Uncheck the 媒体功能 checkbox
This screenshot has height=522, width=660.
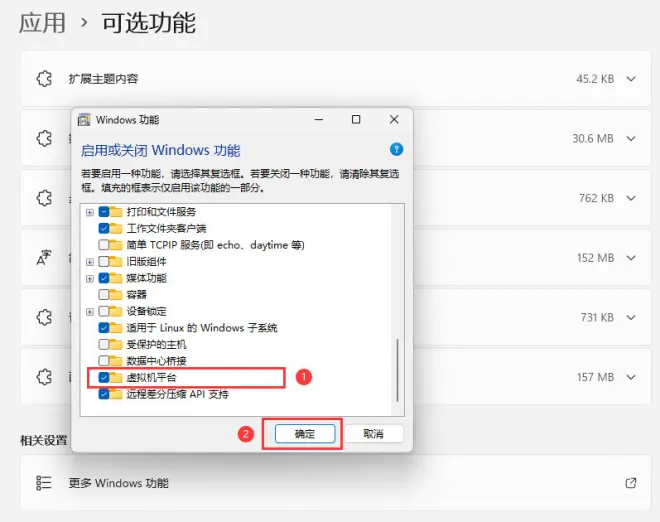pyautogui.click(x=104, y=278)
